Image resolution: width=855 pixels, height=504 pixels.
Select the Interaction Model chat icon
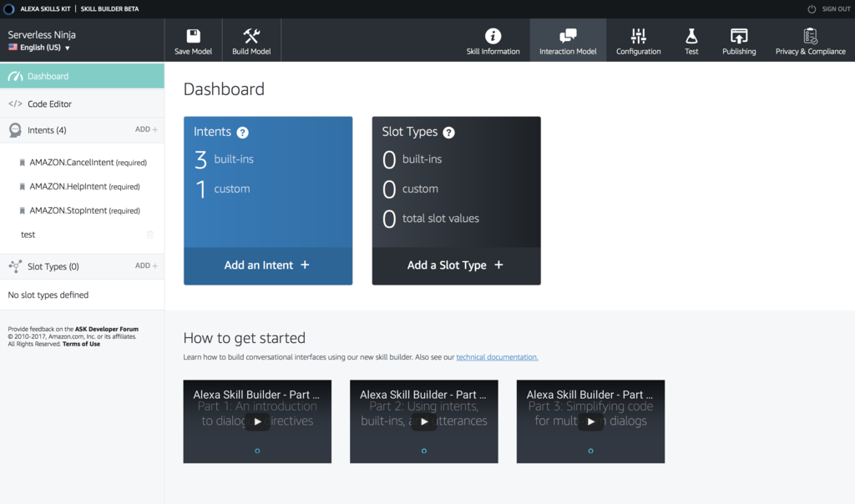(568, 36)
